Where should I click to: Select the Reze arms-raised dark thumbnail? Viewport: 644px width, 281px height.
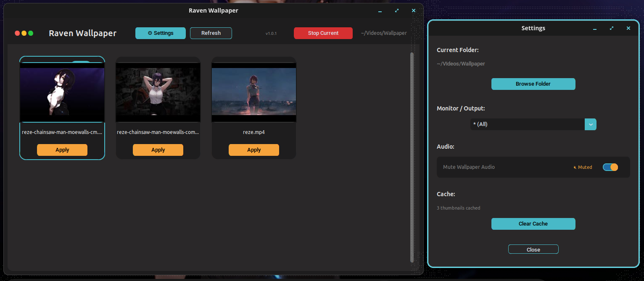[158, 92]
